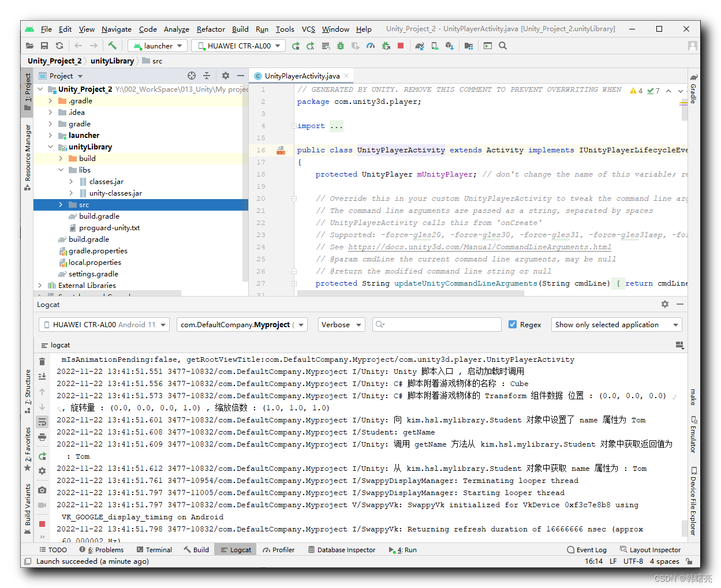Open Logcat settings gear
Image resolution: width=721 pixels, height=588 pixels.
pos(664,304)
